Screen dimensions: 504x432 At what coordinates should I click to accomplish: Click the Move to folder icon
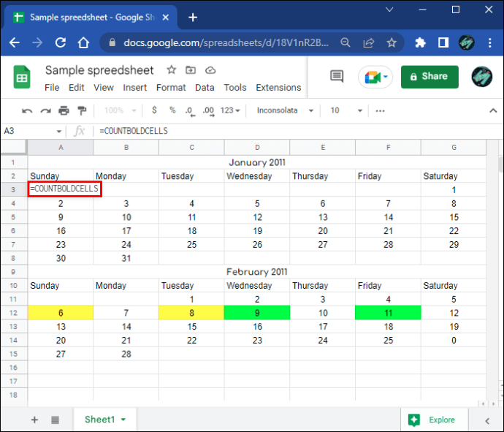191,69
